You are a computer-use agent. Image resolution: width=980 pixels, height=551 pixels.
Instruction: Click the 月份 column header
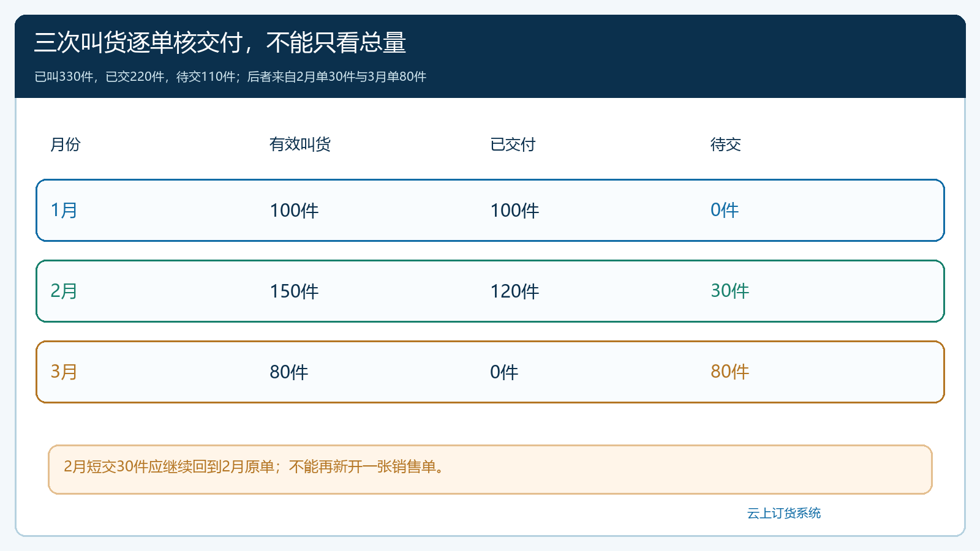coord(66,144)
